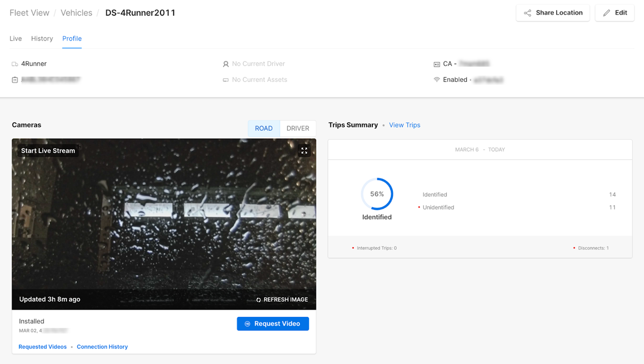Click the license plate icon beside CA
Screen dimensions: 644x364
(x=437, y=64)
